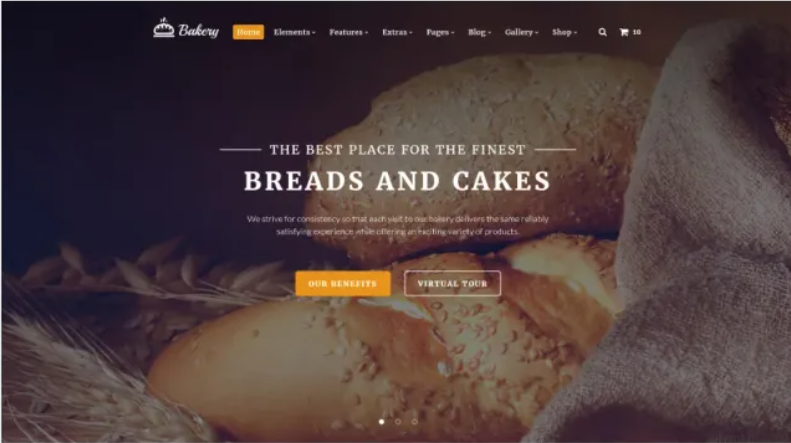
Task: Go to the third slide dot
Action: coord(415,421)
